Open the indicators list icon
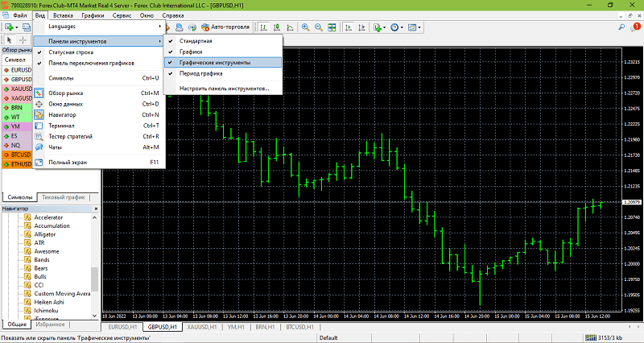 tap(378, 27)
